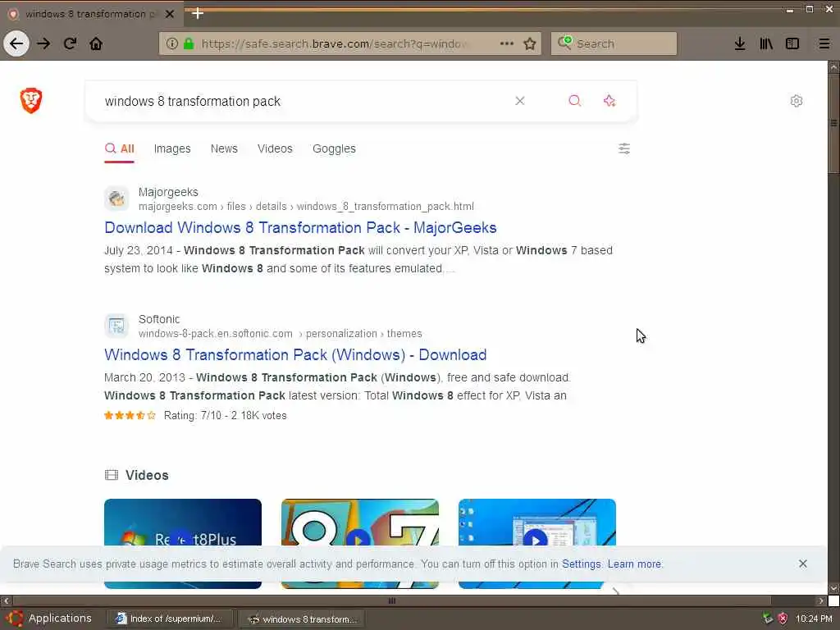This screenshot has height=630, width=840.
Task: Click the browser toolbar Search box
Action: pyautogui.click(x=614, y=43)
